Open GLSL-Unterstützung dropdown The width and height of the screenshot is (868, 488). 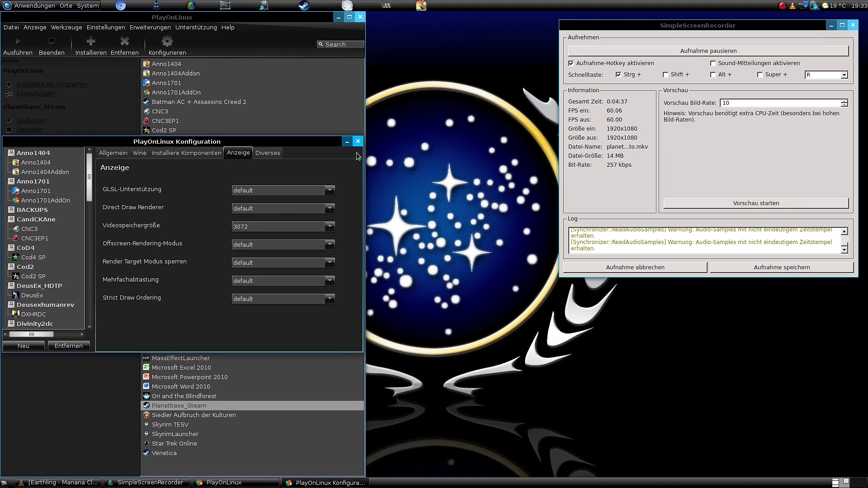pos(283,190)
